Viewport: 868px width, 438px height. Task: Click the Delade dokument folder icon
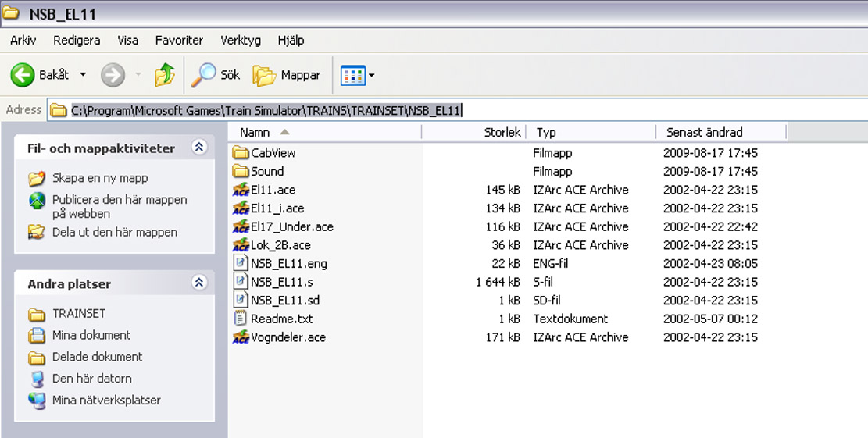tap(37, 358)
